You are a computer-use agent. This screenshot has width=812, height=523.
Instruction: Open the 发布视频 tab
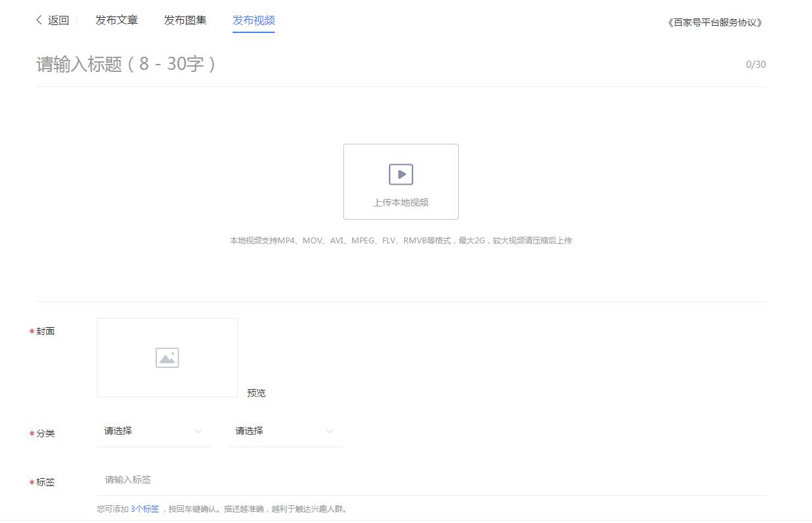click(x=253, y=20)
